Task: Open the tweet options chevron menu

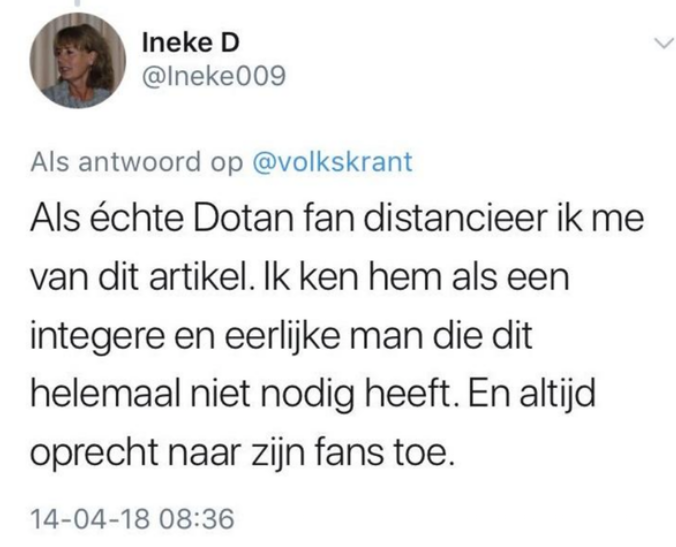Action: [x=663, y=43]
